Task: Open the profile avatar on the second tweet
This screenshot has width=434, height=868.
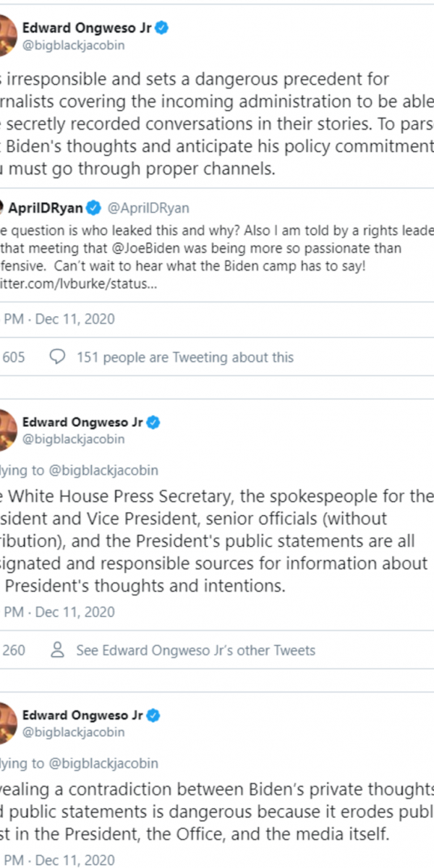Action: tap(7, 430)
